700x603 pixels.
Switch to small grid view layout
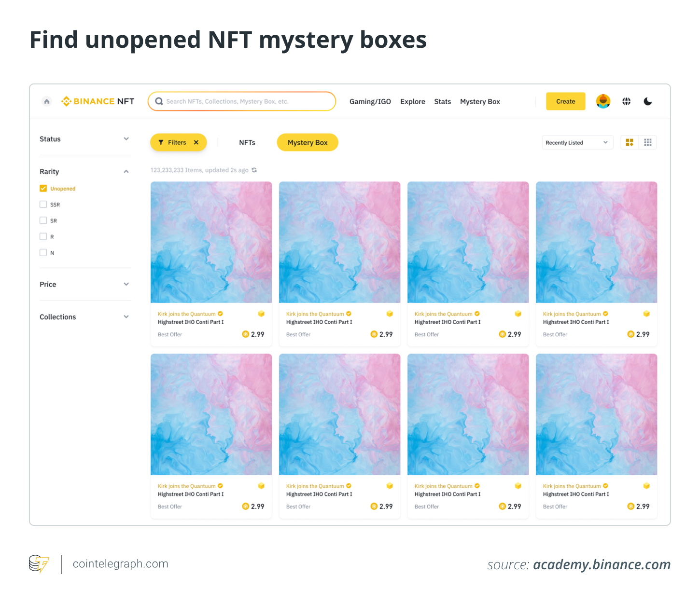coord(647,142)
